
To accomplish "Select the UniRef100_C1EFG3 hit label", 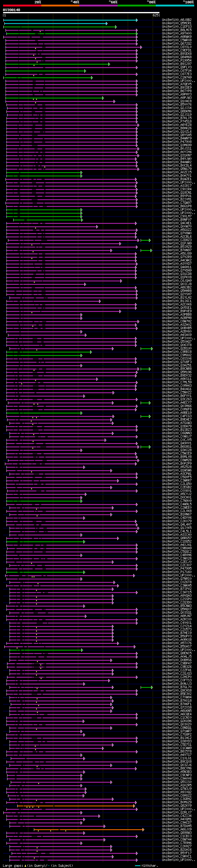I will (x=177, y=26).
